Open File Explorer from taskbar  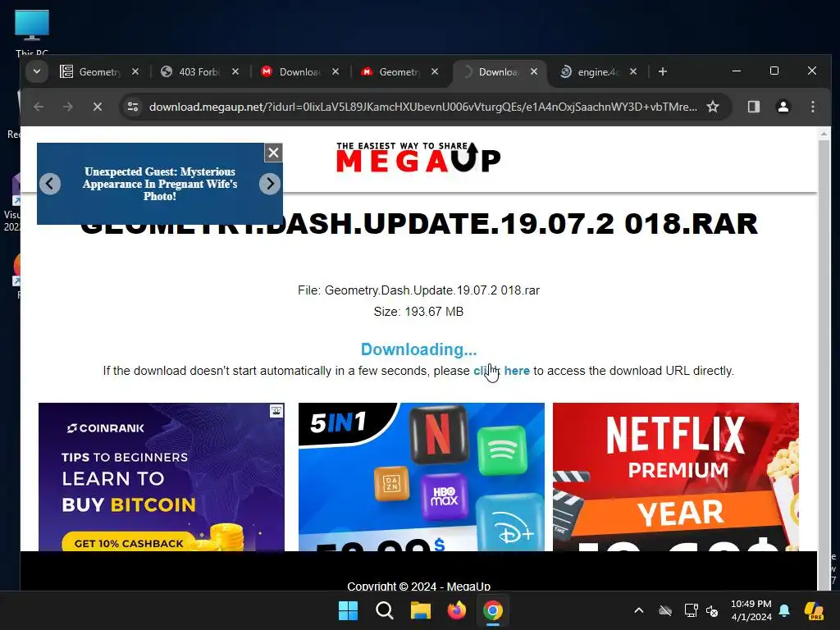tap(421, 610)
